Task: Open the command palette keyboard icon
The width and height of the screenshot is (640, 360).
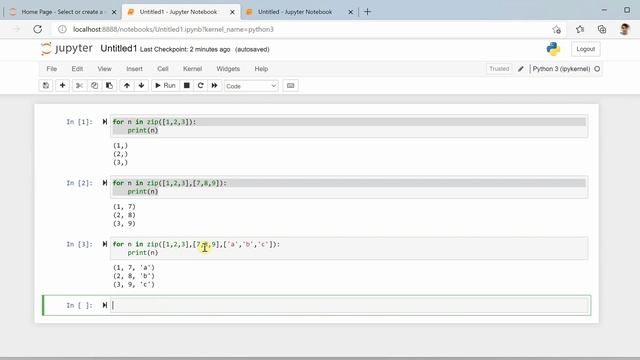Action: pyautogui.click(x=291, y=86)
